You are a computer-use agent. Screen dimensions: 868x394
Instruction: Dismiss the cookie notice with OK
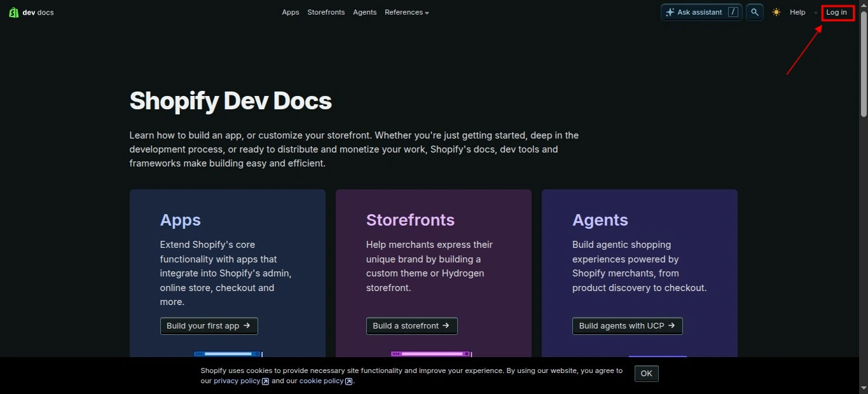[647, 374]
